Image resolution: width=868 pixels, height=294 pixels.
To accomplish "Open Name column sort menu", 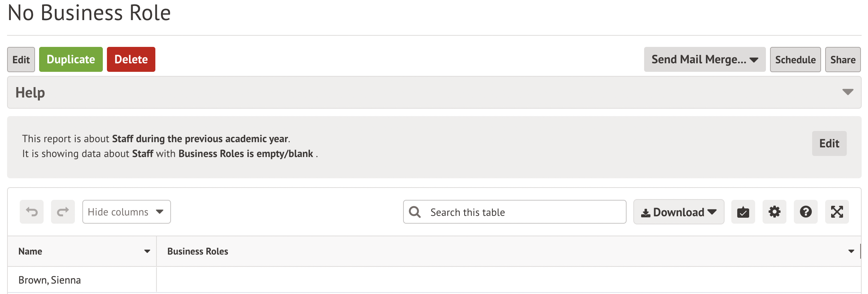I will point(147,252).
